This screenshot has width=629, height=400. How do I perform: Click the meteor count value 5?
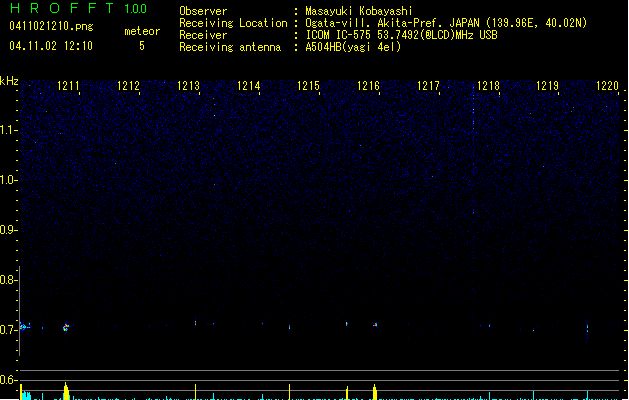[x=142, y=46]
